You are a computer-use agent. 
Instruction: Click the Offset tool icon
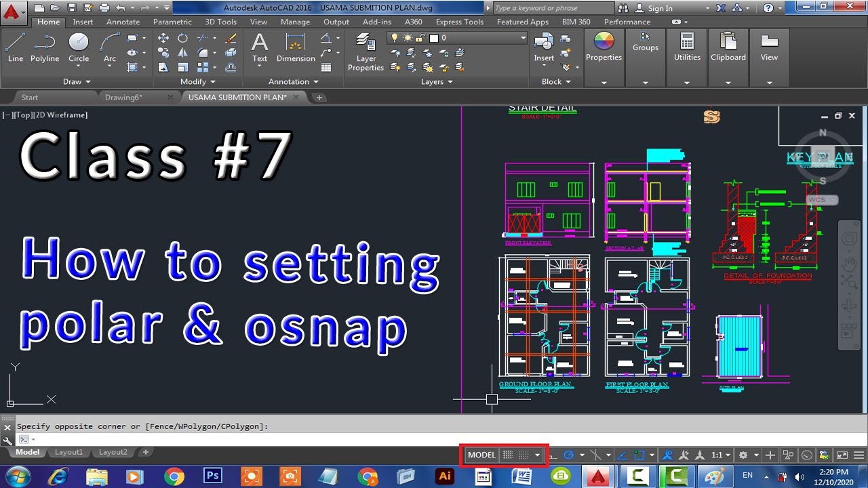click(x=231, y=67)
